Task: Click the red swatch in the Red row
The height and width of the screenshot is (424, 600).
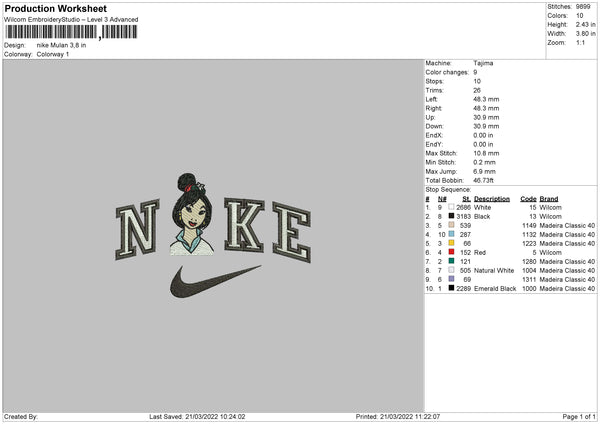Action: click(452, 252)
